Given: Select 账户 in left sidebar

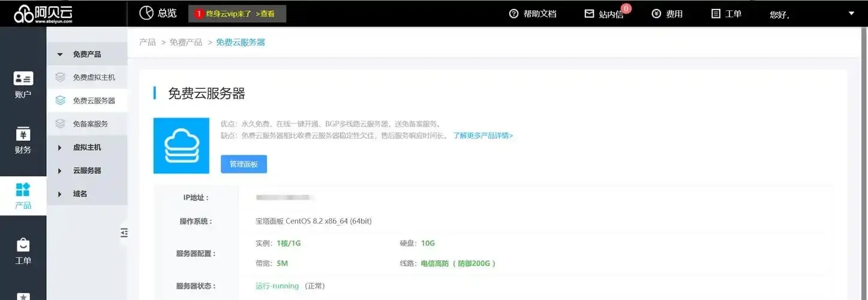Looking at the screenshot, I should click(x=23, y=85).
